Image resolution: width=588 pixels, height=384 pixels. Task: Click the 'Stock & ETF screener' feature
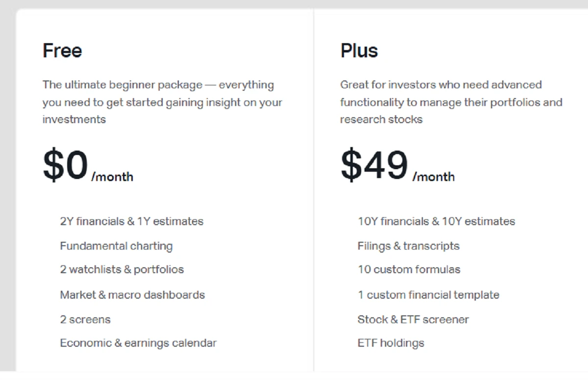pyautogui.click(x=413, y=319)
